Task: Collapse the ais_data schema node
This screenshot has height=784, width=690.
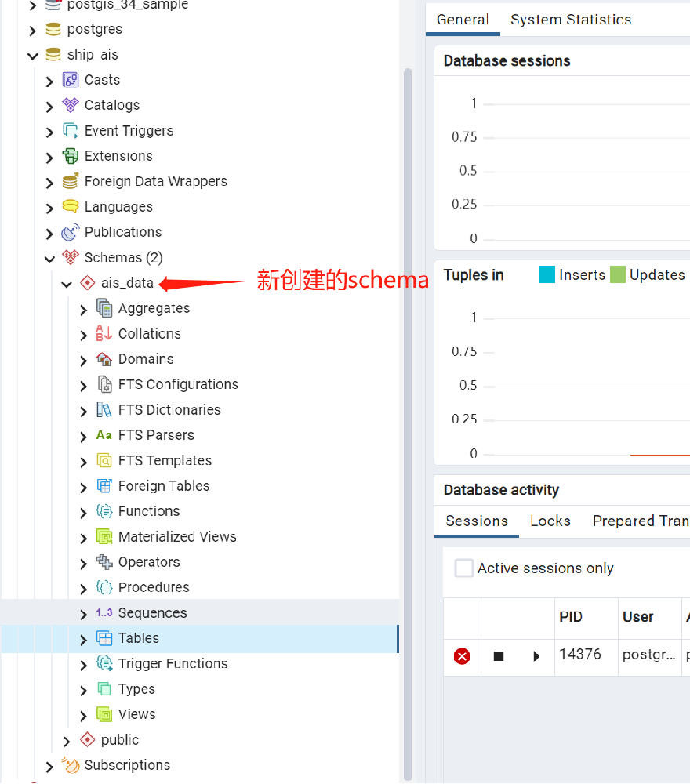Action: pos(67,284)
